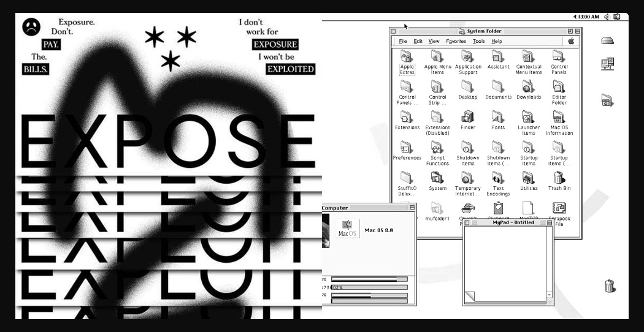Click the half-filled progress bar in Computer window

[x=369, y=295]
